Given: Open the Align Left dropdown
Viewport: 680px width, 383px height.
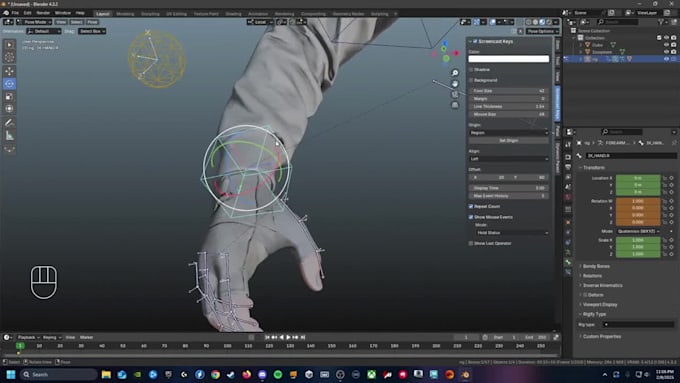Looking at the screenshot, I should [509, 159].
